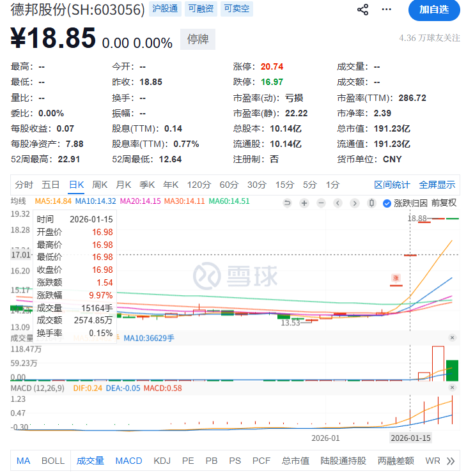Switch to 五日 chart tab
466x476 pixels.
[x=50, y=185]
